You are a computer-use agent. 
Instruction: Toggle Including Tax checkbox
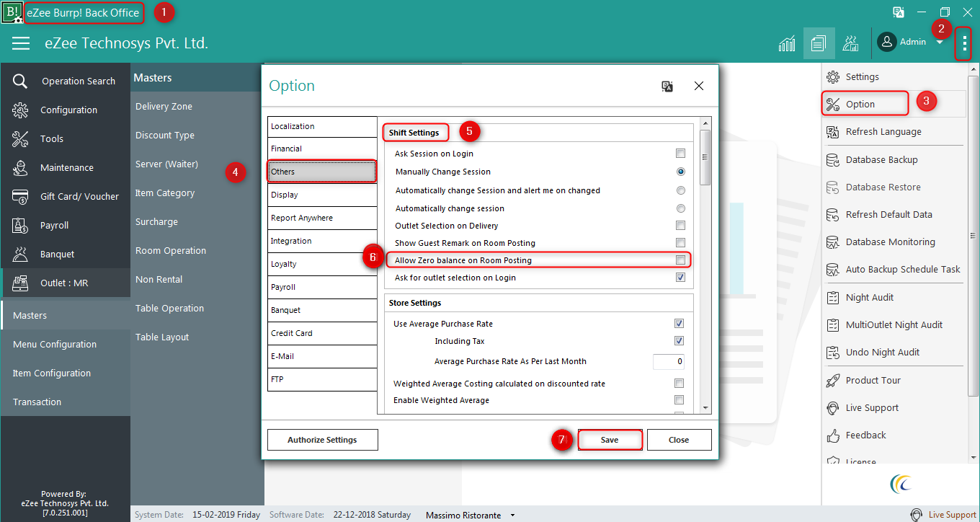point(679,341)
